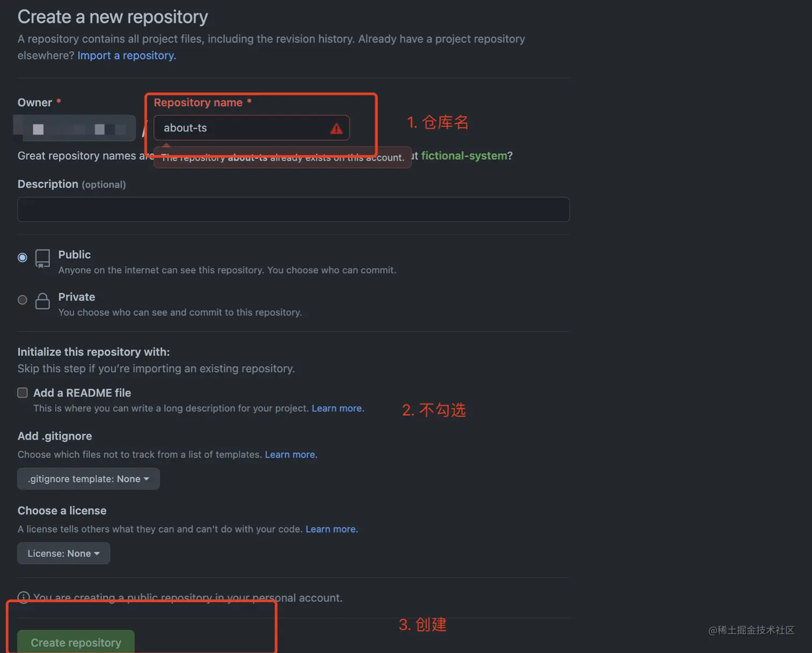Select the Private radio button

(23, 300)
